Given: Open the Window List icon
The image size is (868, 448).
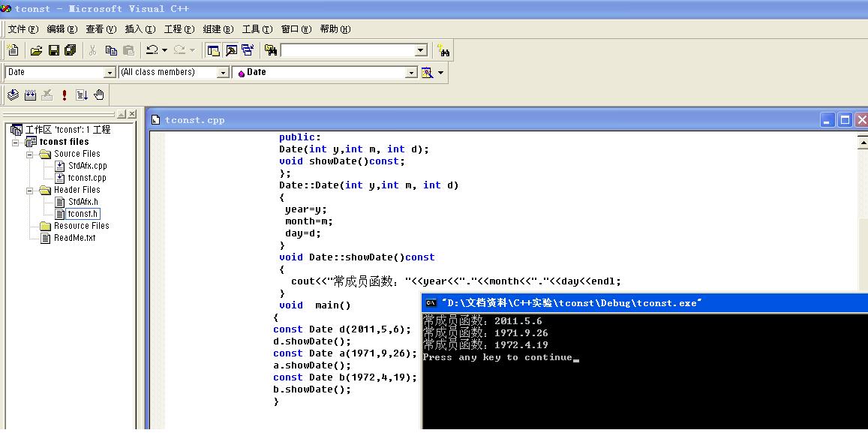Looking at the screenshot, I should (x=248, y=50).
